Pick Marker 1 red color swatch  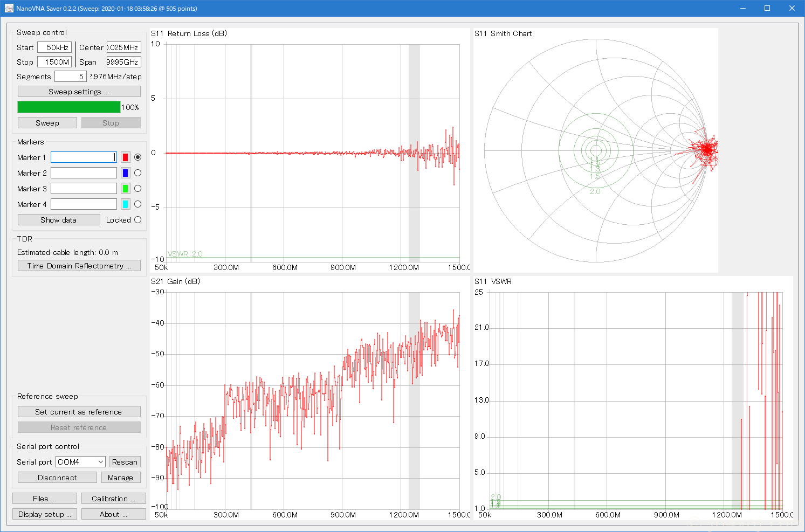(x=126, y=157)
